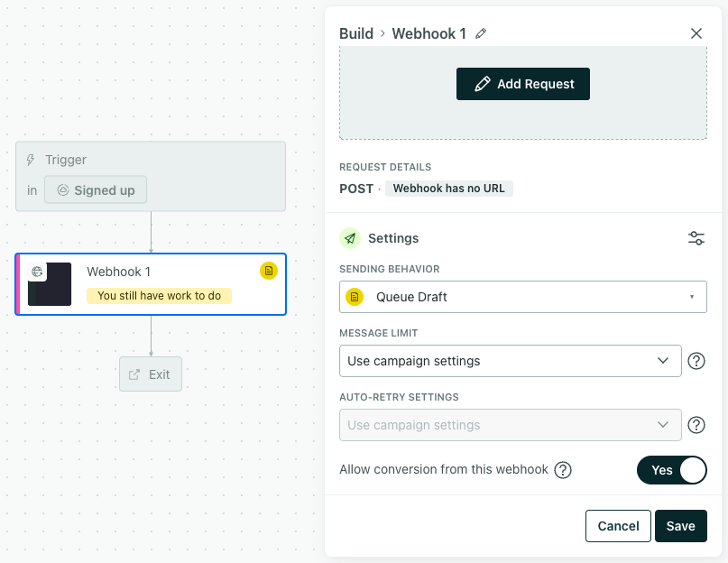This screenshot has height=563, width=728.
Task: Click the Signed up trigger chip
Action: click(x=96, y=190)
